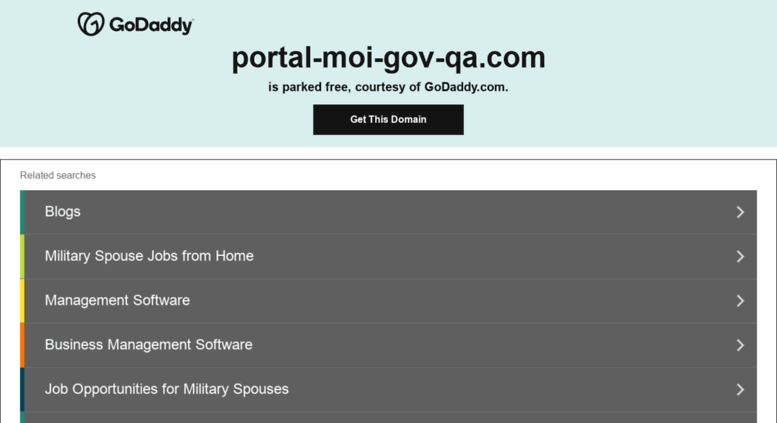The height and width of the screenshot is (423, 777).
Task: Select Management Software search result
Action: pyautogui.click(x=390, y=301)
